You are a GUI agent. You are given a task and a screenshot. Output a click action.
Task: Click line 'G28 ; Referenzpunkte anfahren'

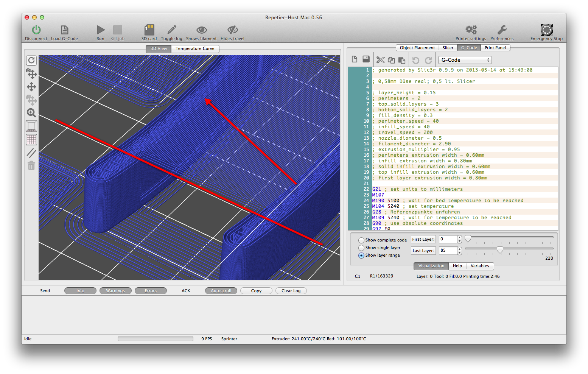[x=416, y=212]
